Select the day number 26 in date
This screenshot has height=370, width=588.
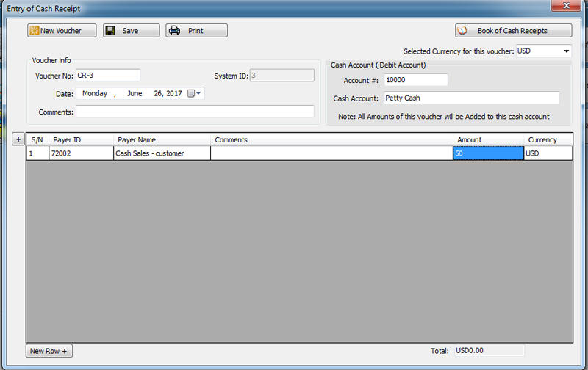(158, 93)
